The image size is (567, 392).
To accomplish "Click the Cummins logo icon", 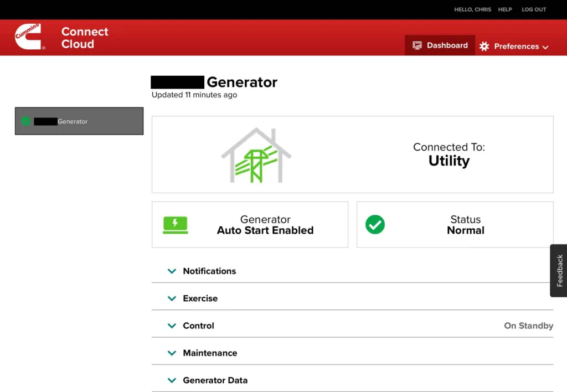I will tap(30, 37).
